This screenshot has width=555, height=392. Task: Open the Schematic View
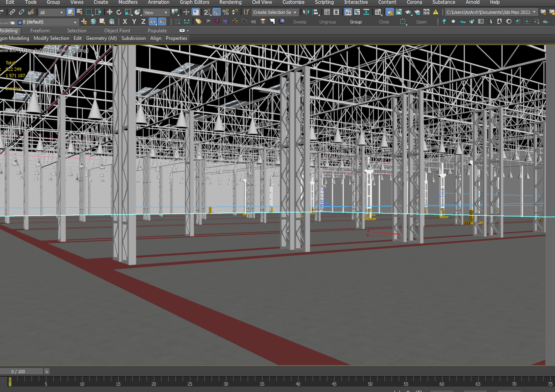pos(366,12)
